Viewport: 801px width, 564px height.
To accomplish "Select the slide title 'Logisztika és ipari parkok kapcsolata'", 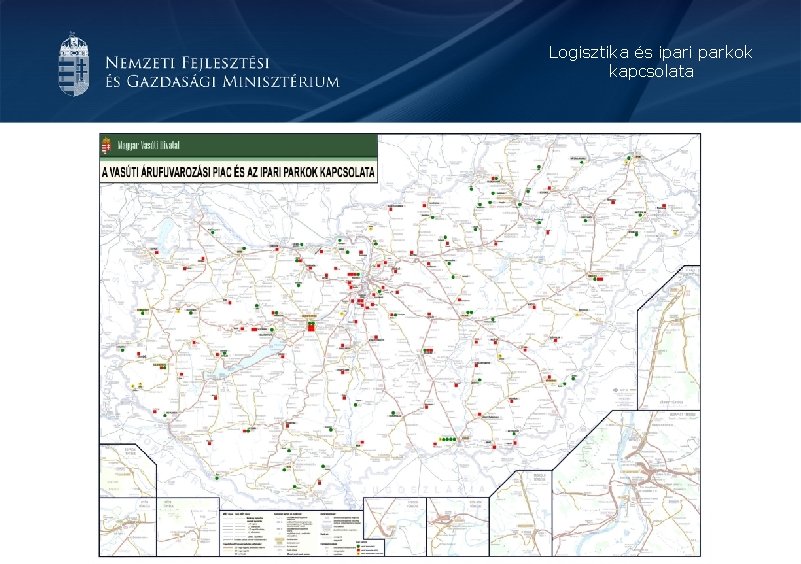I will [650, 61].
